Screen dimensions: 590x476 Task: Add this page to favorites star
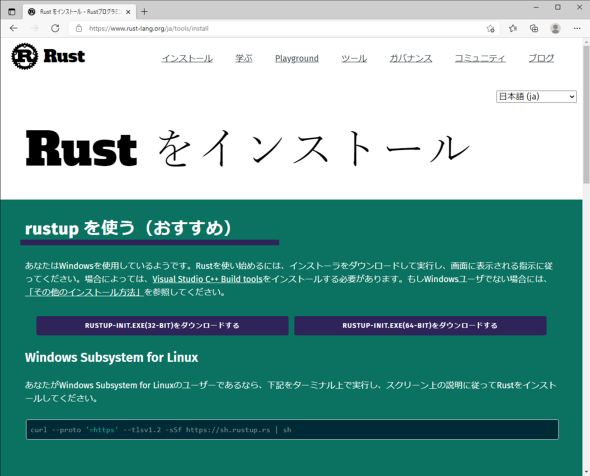coord(490,28)
